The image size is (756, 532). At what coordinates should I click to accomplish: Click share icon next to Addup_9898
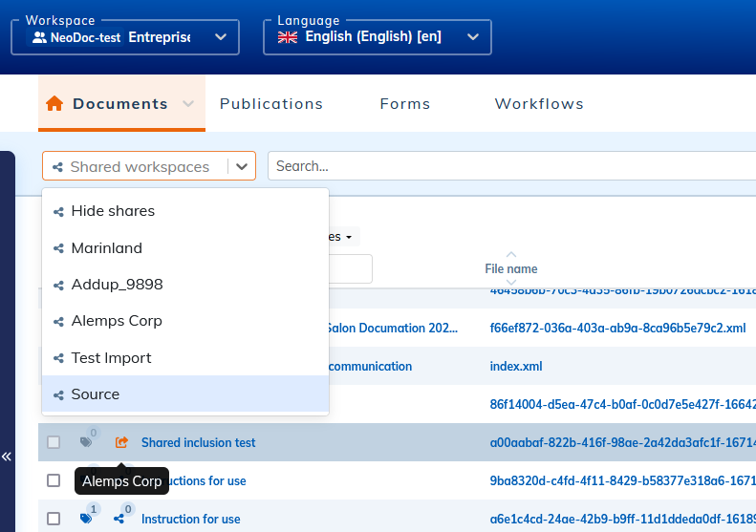(58, 286)
